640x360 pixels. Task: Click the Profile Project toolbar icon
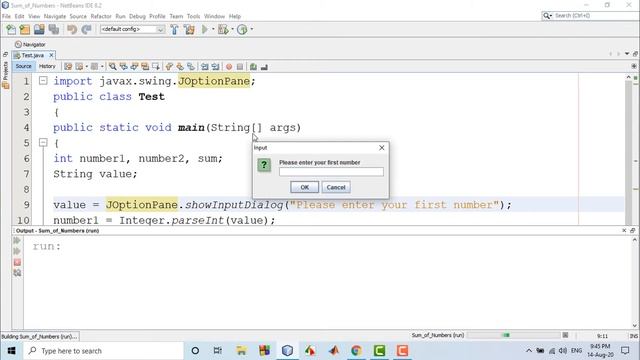pyautogui.click(x=242, y=29)
